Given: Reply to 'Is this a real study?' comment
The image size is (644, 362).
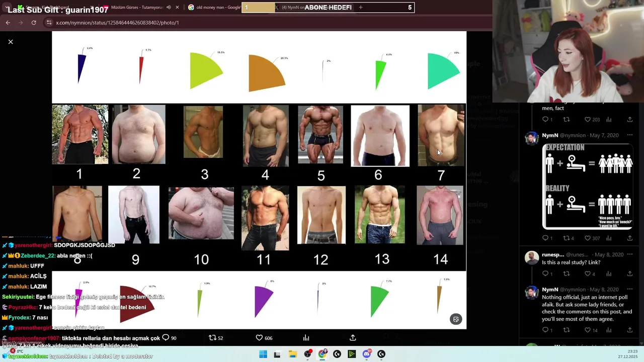Looking at the screenshot, I should point(547,274).
